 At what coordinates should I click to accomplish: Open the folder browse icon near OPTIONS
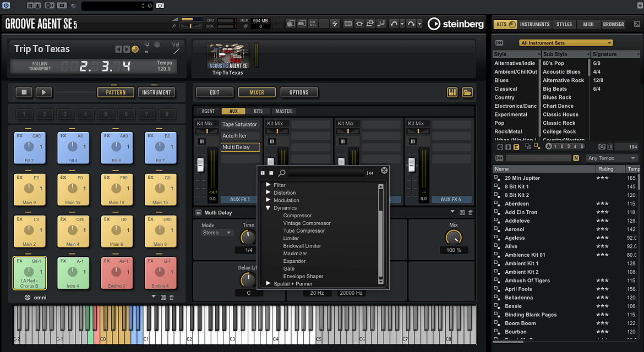[467, 92]
